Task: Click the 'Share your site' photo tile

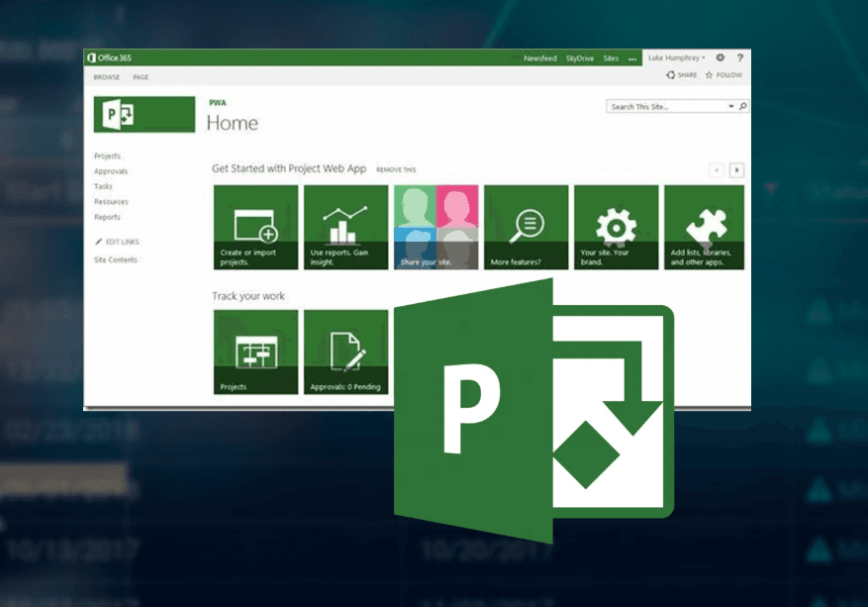Action: coord(435,227)
